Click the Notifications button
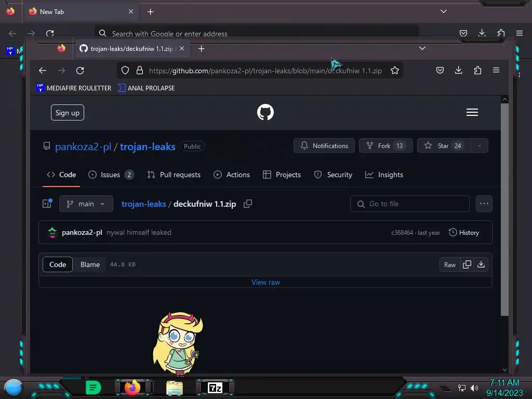The height and width of the screenshot is (399, 532). click(324, 145)
